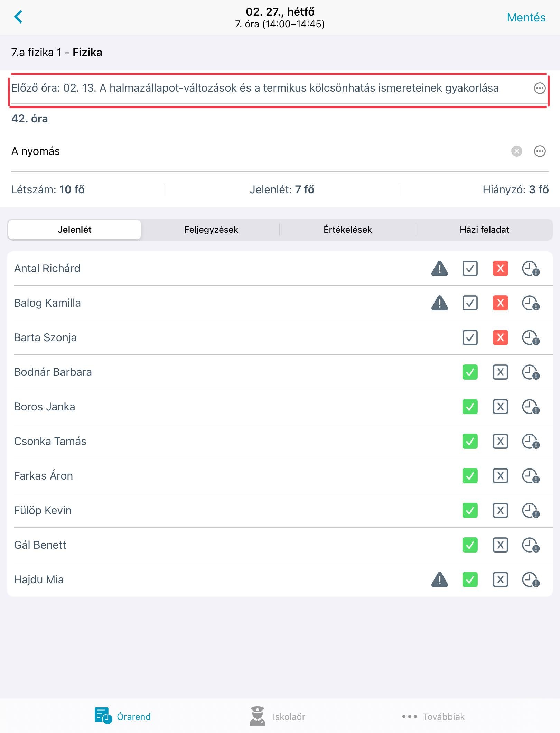Set late arrival clock for Balog Kamilla
560x733 pixels.
click(x=531, y=303)
